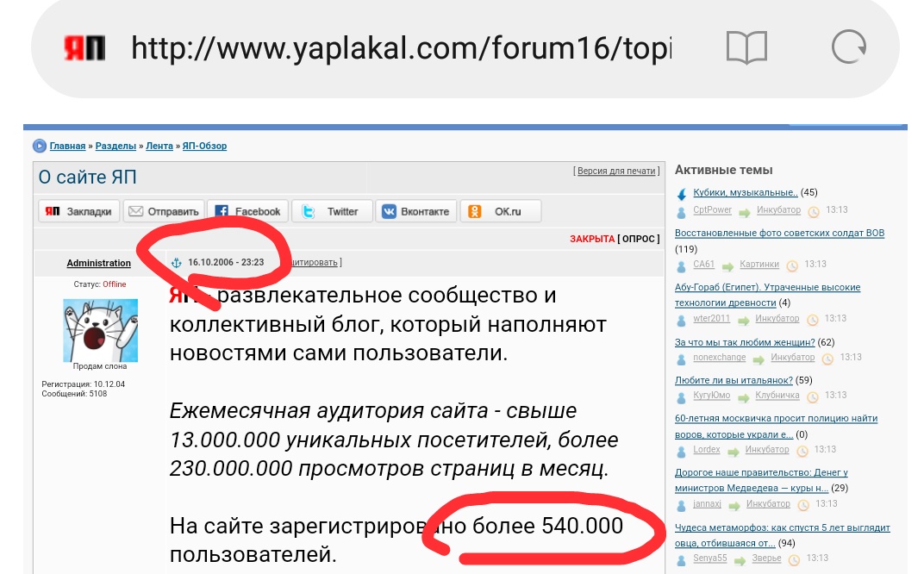Image resolution: width=924 pixels, height=574 pixels.
Task: Click user icon beside nonexchange
Action: click(681, 359)
